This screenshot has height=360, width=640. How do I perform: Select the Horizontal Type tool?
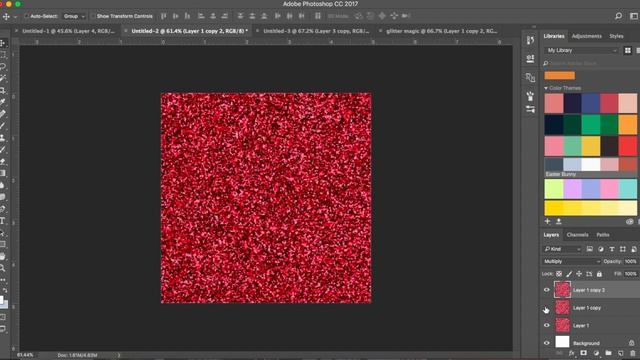(x=2, y=221)
